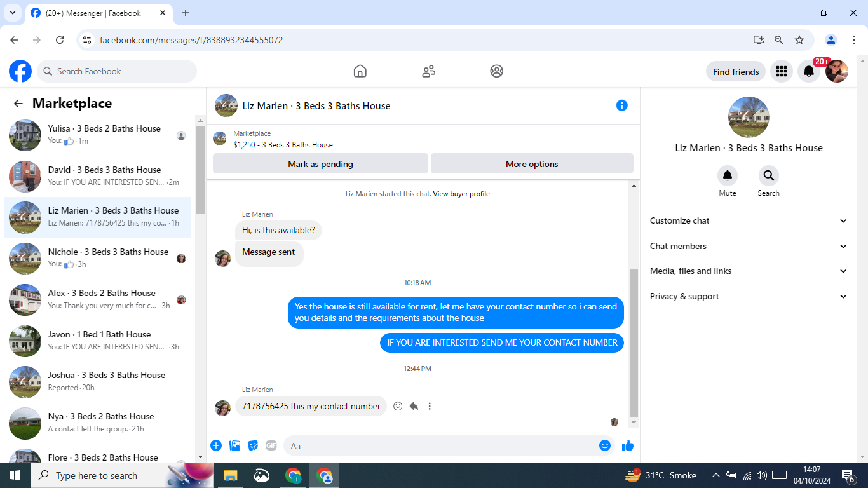Open a new browser tab
Viewport: 868px width, 488px height.
point(186,13)
